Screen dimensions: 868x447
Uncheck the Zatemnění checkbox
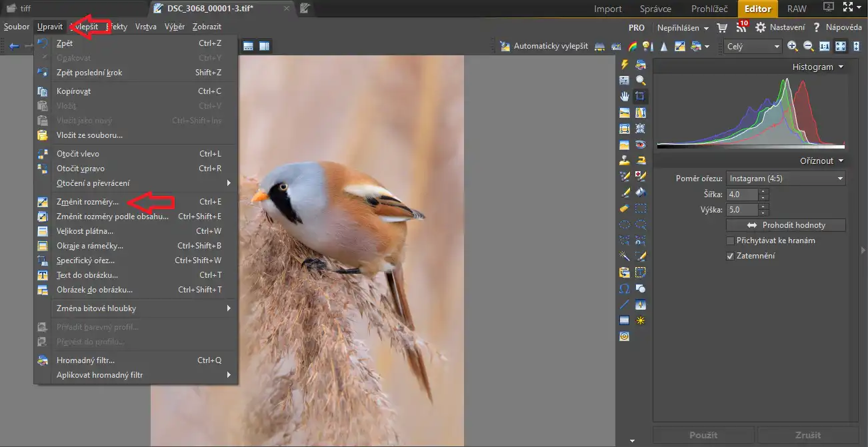[x=731, y=256]
